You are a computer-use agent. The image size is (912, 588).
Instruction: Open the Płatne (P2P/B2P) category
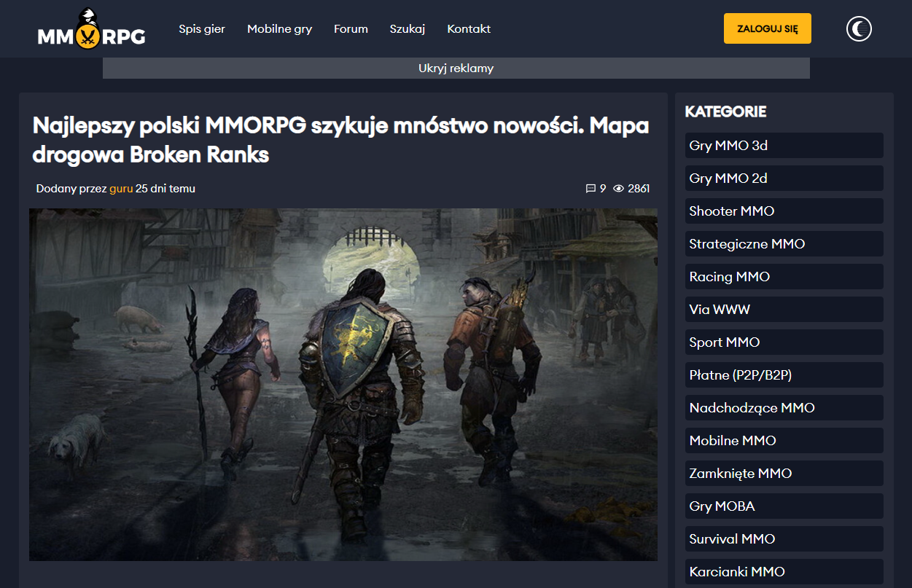click(x=784, y=375)
